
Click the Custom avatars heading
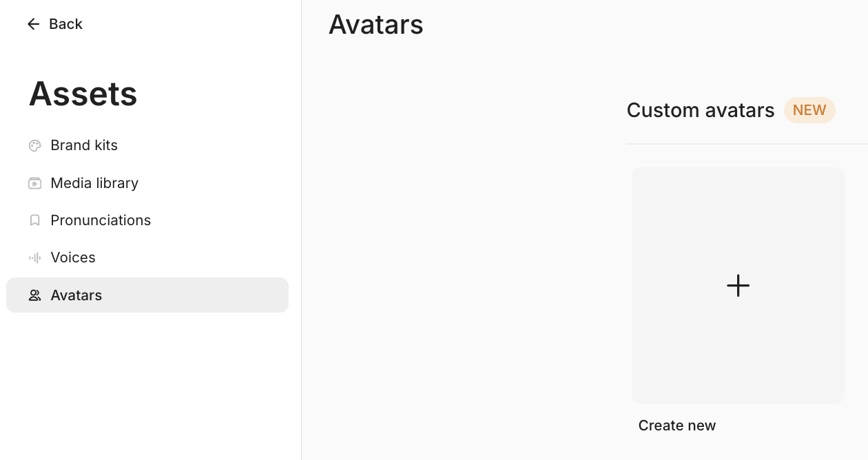tap(701, 110)
